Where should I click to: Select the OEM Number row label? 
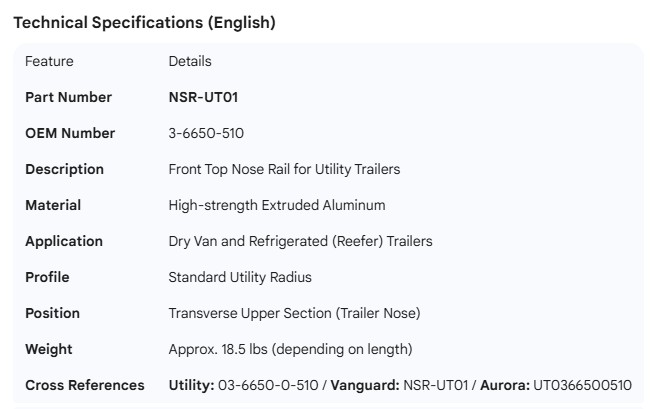[70, 133]
